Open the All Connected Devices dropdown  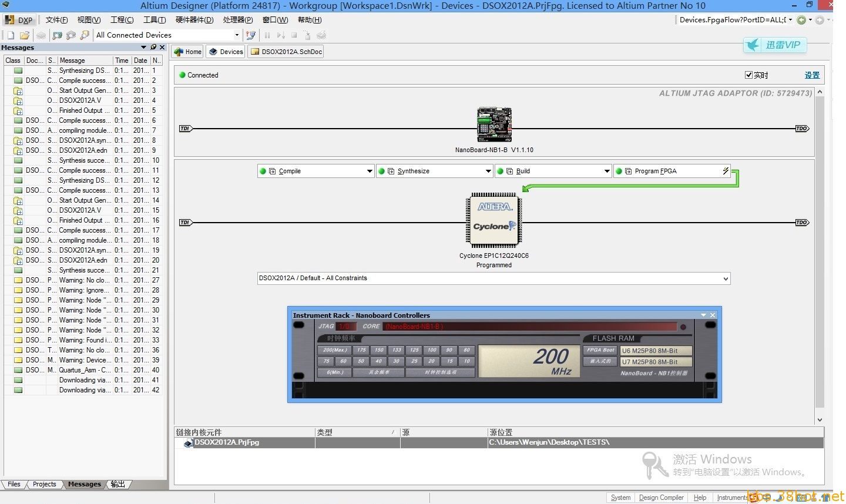tap(237, 35)
